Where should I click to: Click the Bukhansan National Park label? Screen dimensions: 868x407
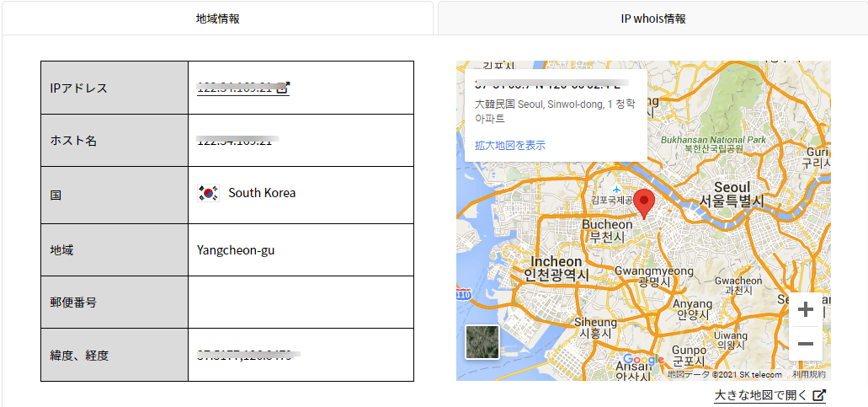(x=712, y=139)
